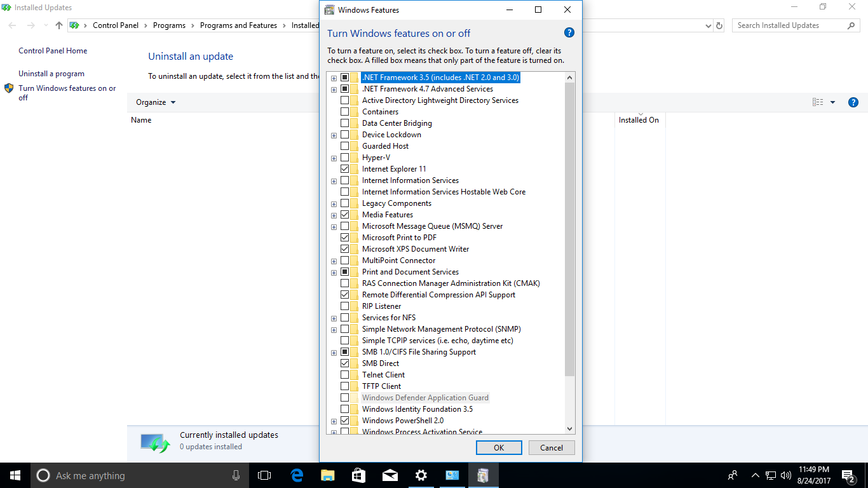Show hidden tray icons chevron
868x488 pixels.
coord(755,475)
